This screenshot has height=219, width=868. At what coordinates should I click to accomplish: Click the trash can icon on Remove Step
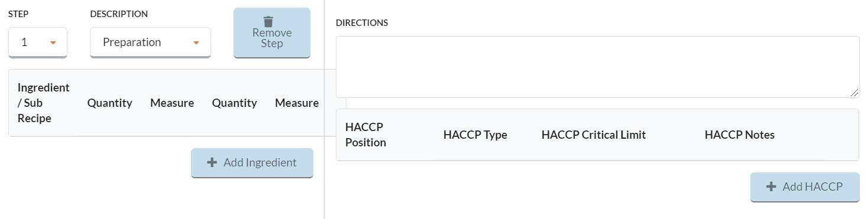[272, 21]
